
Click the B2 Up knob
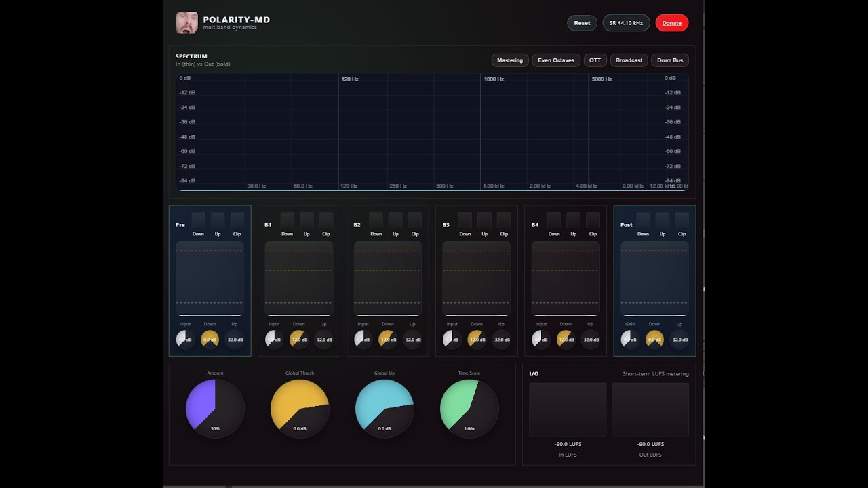pyautogui.click(x=412, y=339)
